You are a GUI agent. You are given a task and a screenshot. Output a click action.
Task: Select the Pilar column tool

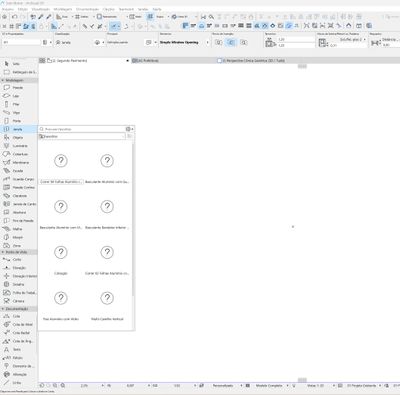(18, 104)
